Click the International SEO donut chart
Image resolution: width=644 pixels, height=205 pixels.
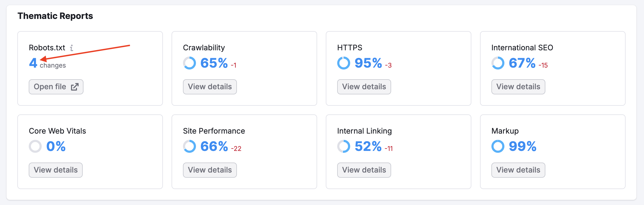(x=498, y=63)
